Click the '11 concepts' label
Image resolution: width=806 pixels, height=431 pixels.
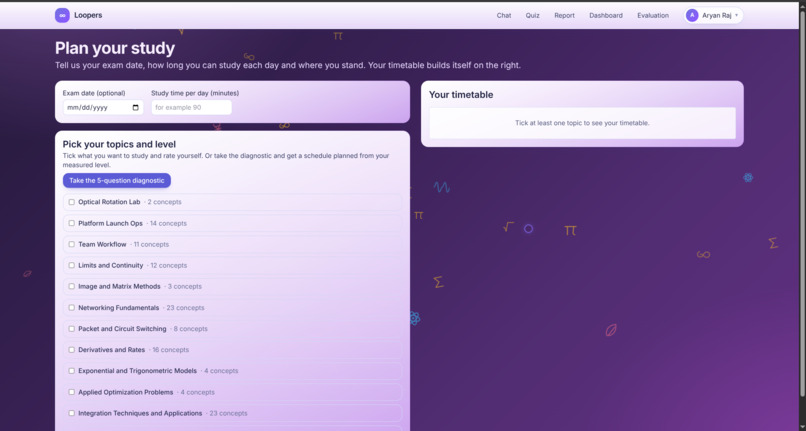151,244
